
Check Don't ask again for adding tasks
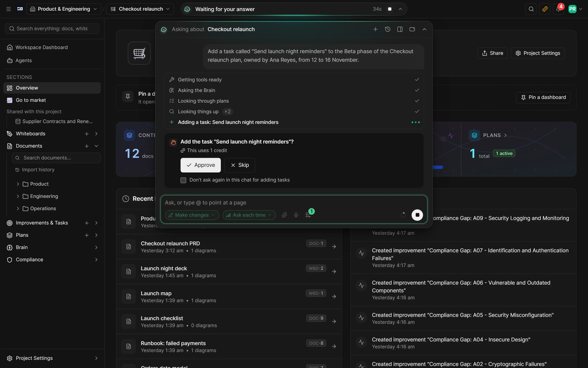(x=184, y=180)
